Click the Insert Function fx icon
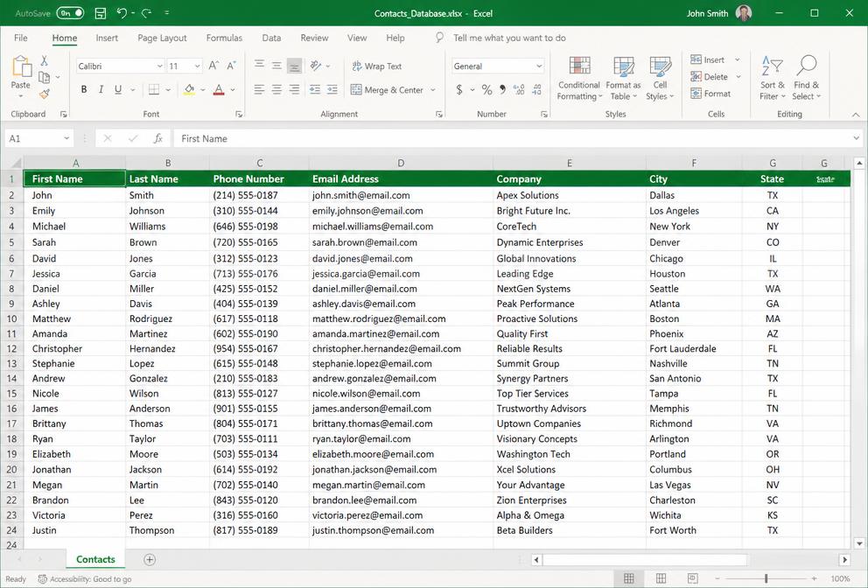This screenshot has width=868, height=588. pos(157,138)
